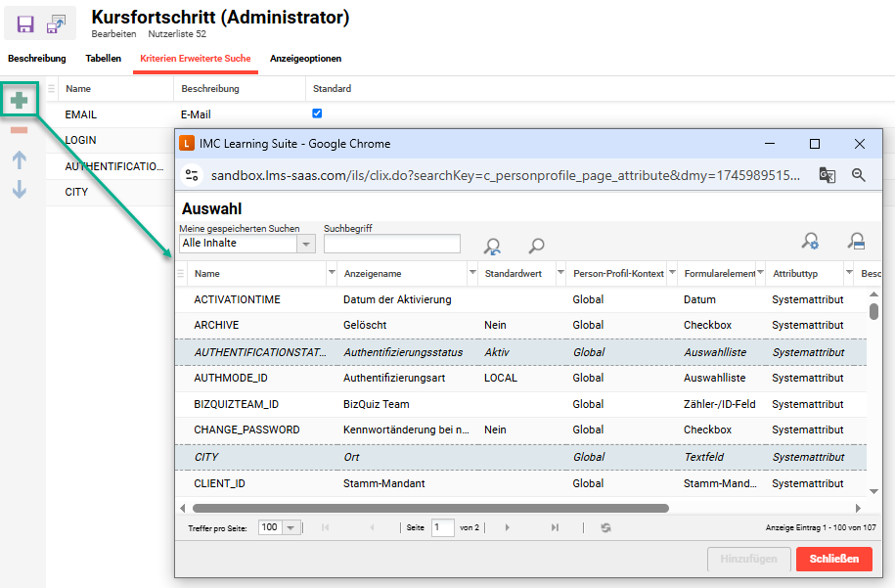This screenshot has height=588, width=895.
Task: Switch to the Beschreibung tab
Action: point(37,59)
